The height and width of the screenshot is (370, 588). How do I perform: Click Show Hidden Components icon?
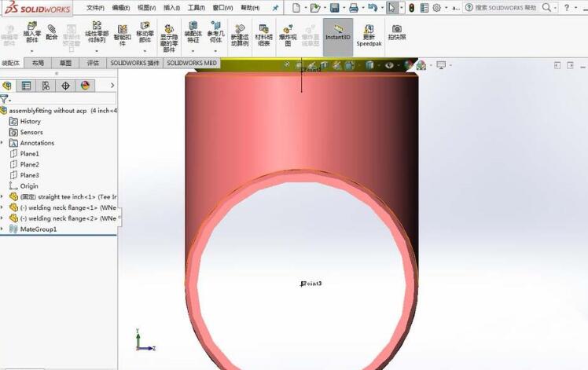(x=169, y=28)
